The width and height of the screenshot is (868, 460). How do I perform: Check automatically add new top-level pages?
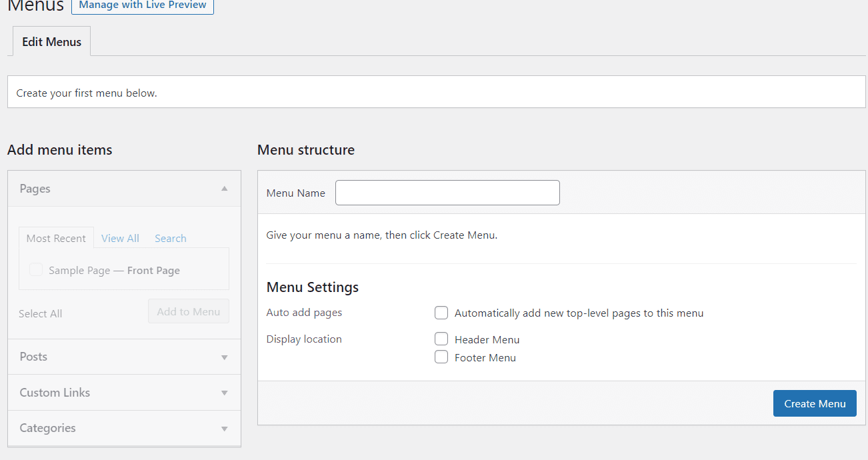(441, 313)
